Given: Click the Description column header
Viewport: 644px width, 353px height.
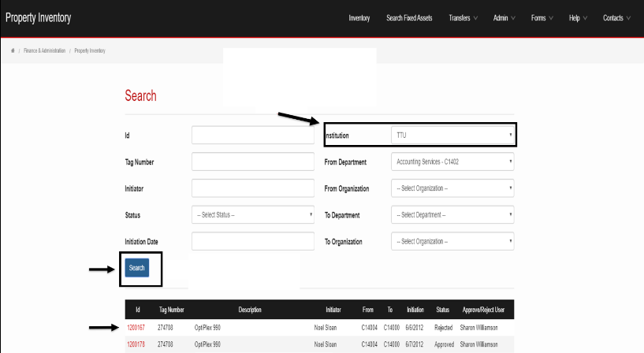Looking at the screenshot, I should coord(250,310).
